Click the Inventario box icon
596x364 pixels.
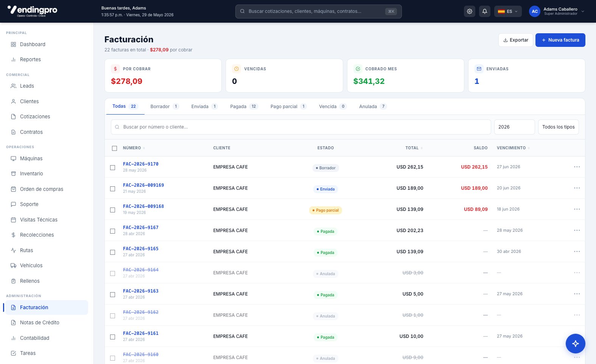(x=13, y=174)
